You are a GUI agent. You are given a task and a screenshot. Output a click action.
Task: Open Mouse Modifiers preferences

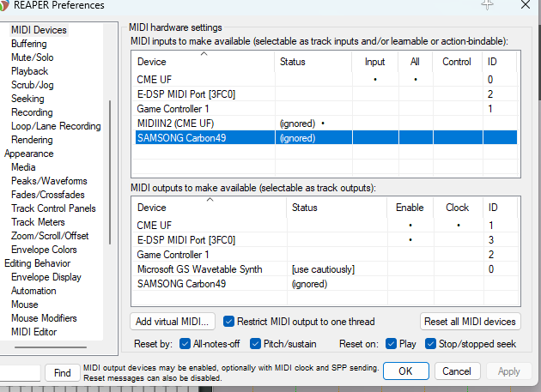click(x=44, y=318)
